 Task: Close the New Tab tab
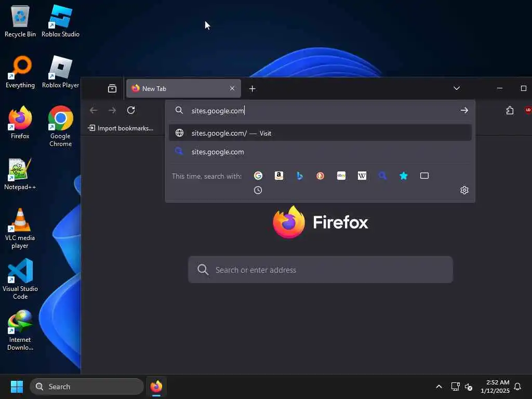coord(232,88)
